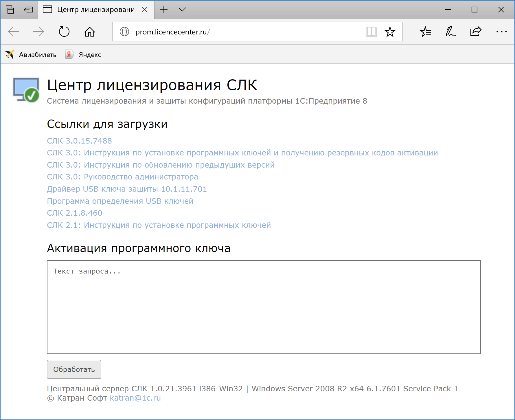Open Программа определения USB ключей link
Image resolution: width=515 pixels, height=420 pixels.
(x=120, y=201)
